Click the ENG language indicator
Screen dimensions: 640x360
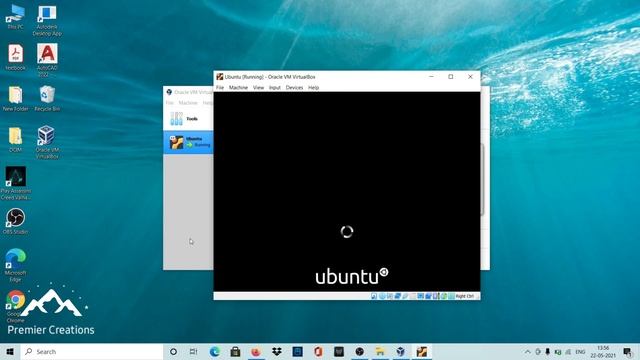tap(580, 351)
